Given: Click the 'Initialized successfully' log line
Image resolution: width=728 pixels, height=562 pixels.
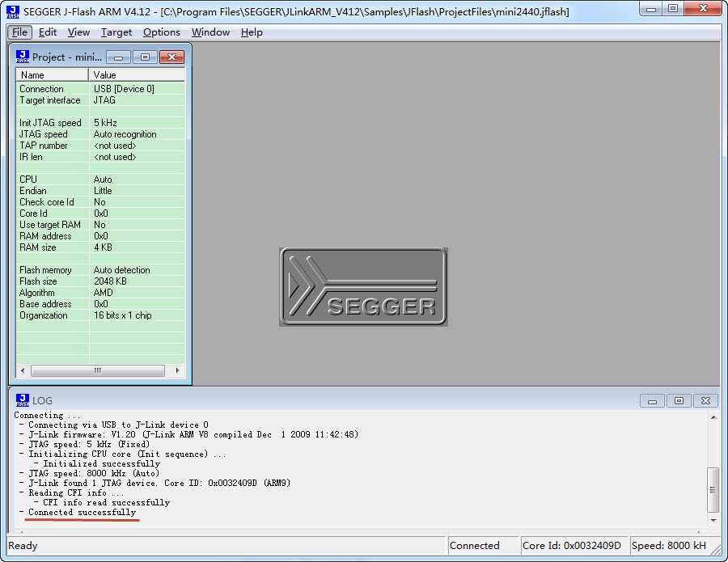Looking at the screenshot, I should (102, 463).
